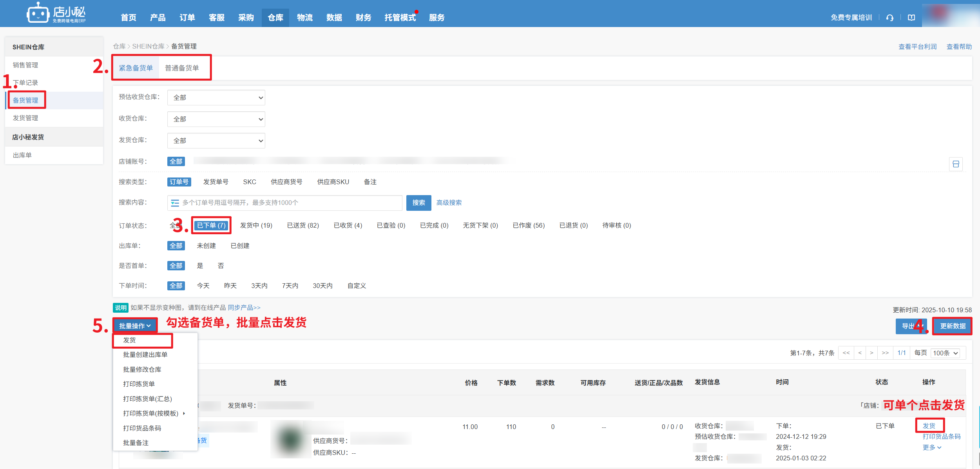The width and height of the screenshot is (980, 469).
Task: Open the book help-docs icon
Action: (911, 18)
